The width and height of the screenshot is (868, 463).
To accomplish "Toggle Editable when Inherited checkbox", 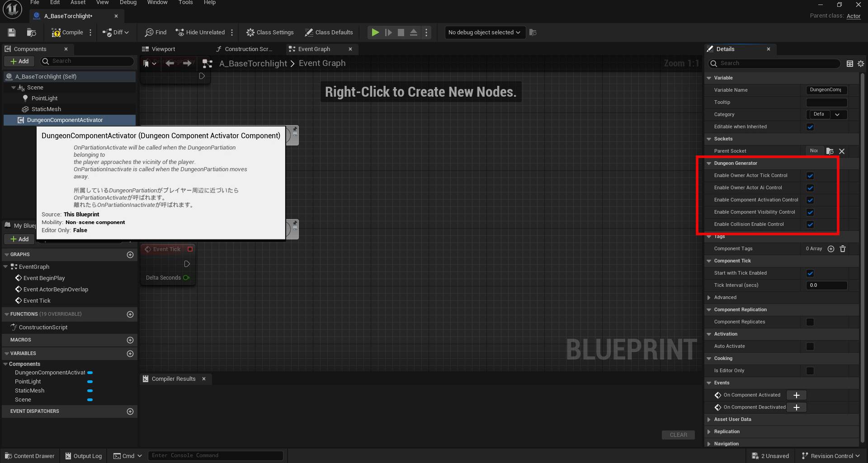I will [x=810, y=127].
